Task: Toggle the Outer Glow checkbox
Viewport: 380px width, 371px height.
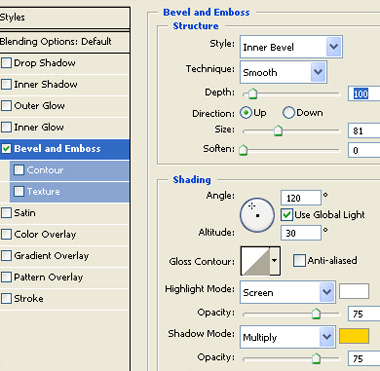Action: tap(6, 106)
